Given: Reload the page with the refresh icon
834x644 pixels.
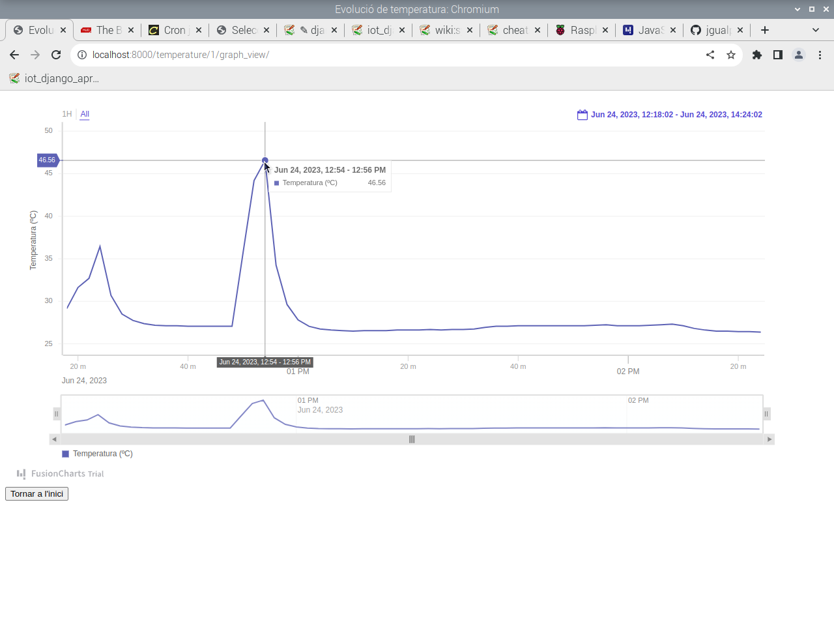Looking at the screenshot, I should 56,55.
